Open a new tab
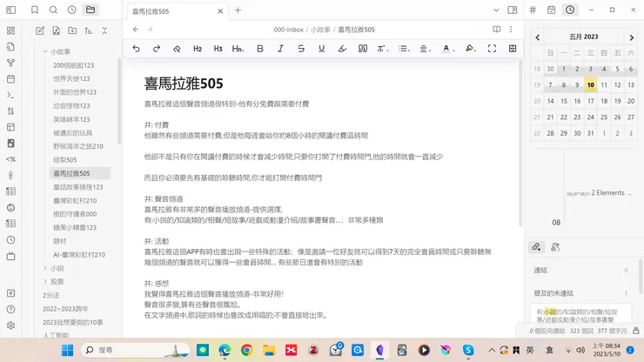The height and width of the screenshot is (362, 644). coord(238,10)
